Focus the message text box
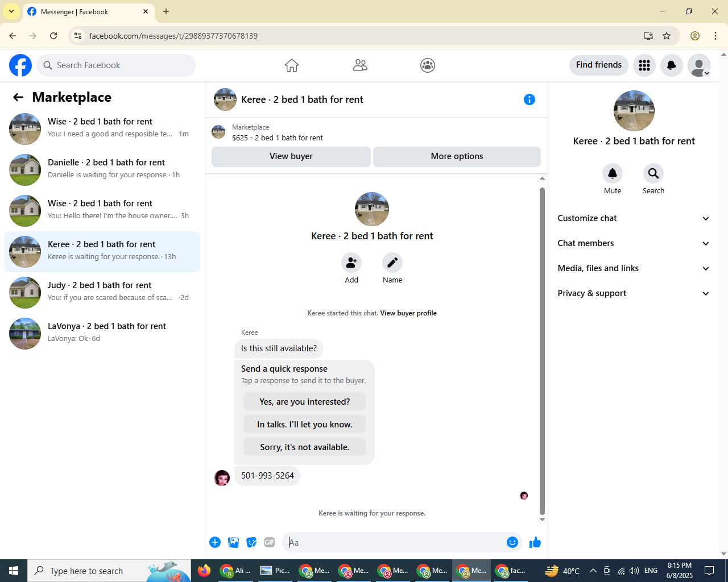Image resolution: width=728 pixels, height=582 pixels. (395, 542)
